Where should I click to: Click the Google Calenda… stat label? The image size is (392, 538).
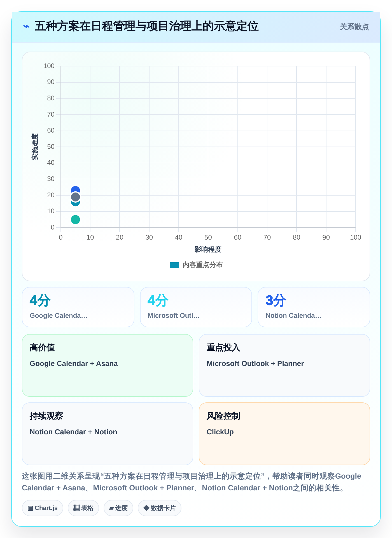pyautogui.click(x=59, y=316)
